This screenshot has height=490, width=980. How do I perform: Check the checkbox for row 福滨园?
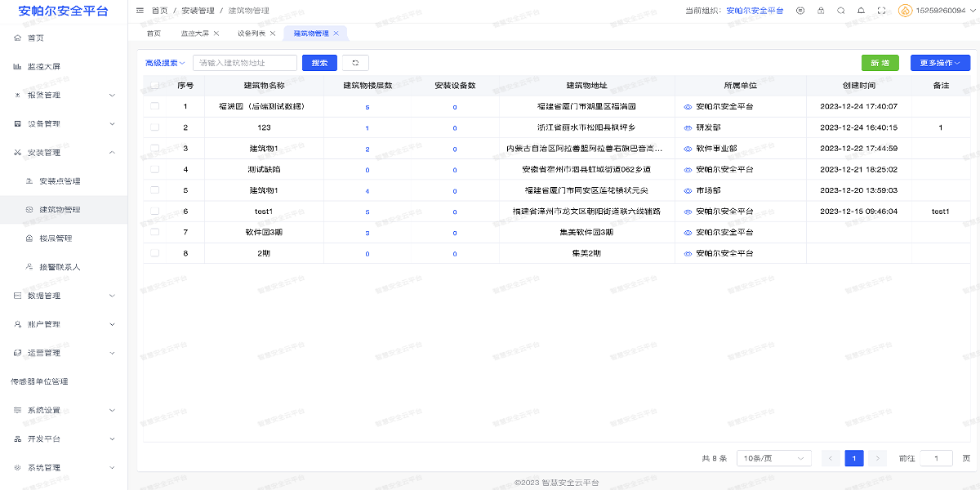click(x=154, y=106)
